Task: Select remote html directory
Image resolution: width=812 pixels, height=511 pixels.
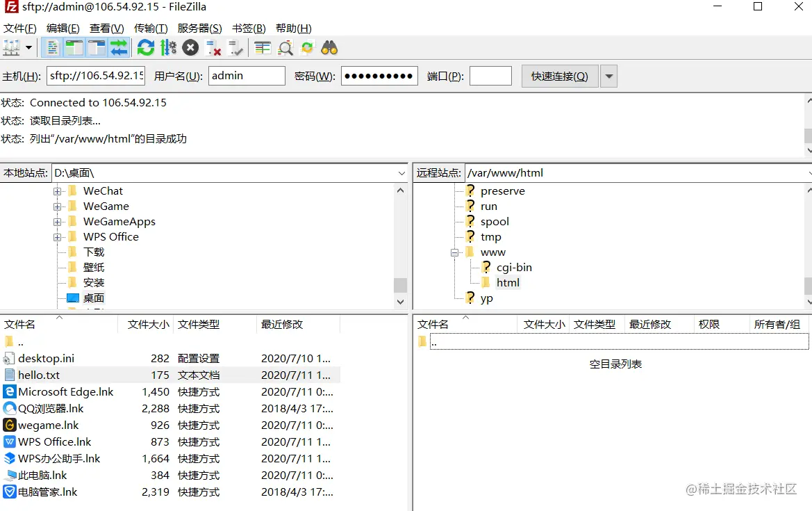Action: (x=508, y=282)
